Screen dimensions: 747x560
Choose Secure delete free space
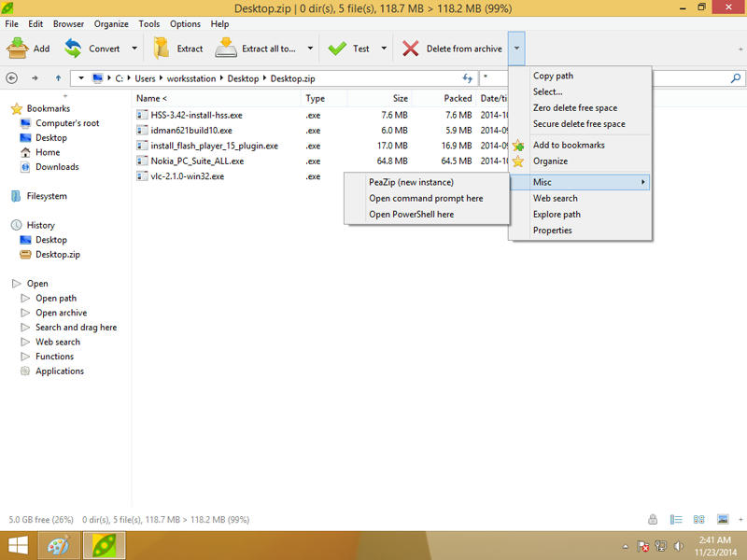tap(580, 124)
